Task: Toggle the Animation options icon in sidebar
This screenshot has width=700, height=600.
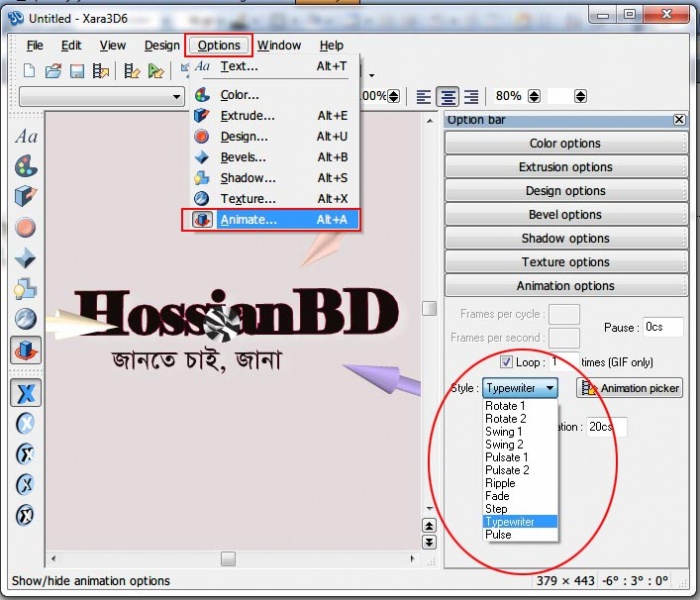Action: (x=26, y=350)
